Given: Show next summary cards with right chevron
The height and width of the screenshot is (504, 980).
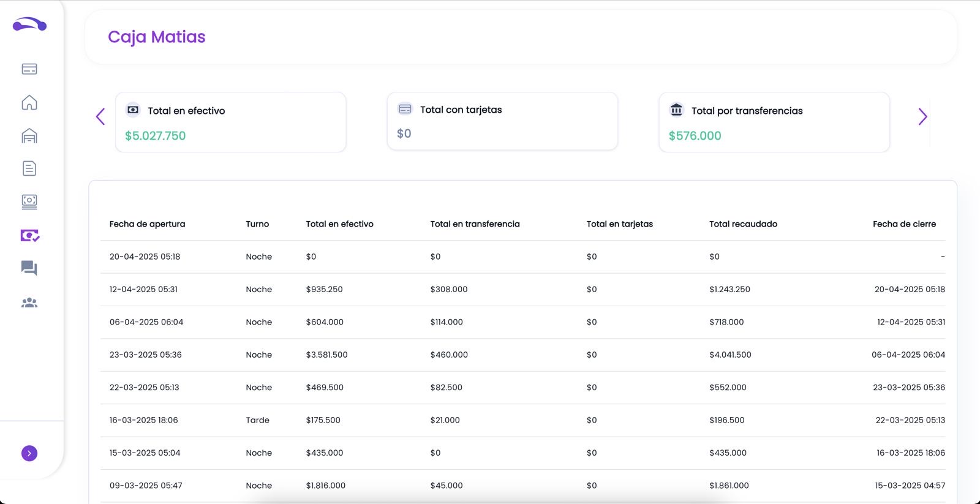Looking at the screenshot, I should pos(922,116).
